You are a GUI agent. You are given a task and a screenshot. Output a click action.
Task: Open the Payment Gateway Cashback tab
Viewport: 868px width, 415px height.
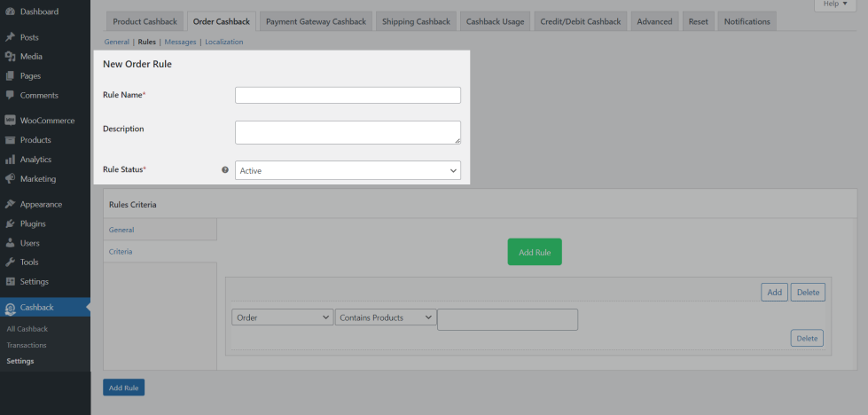[317, 21]
